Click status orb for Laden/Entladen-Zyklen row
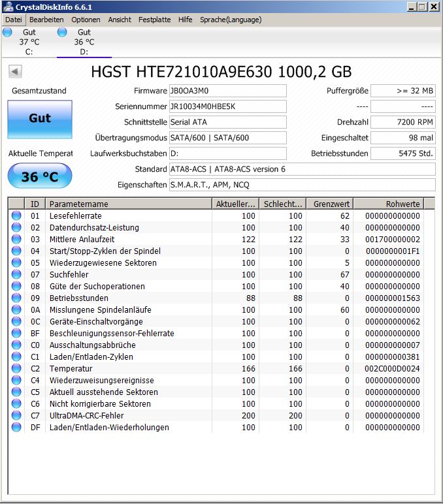 (16, 356)
